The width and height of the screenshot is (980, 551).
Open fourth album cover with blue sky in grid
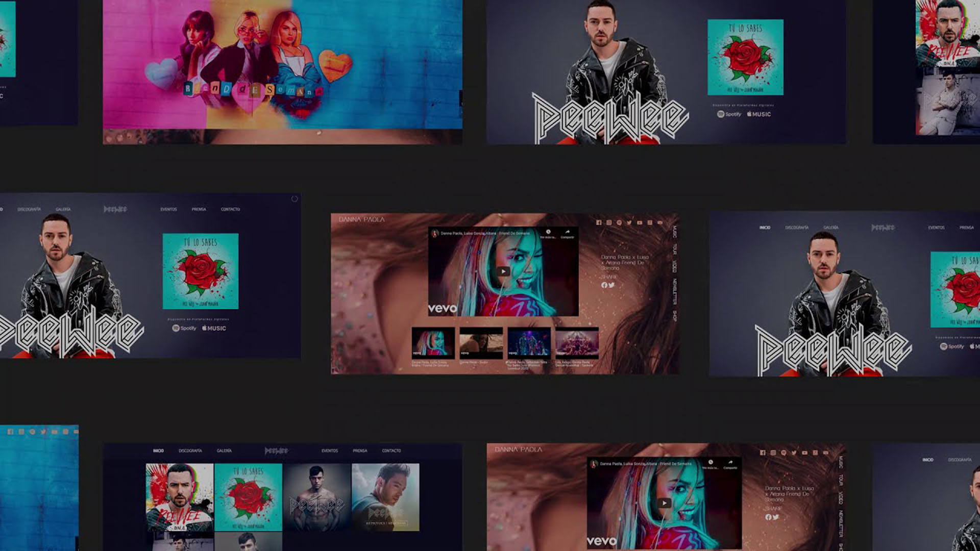[x=385, y=497]
